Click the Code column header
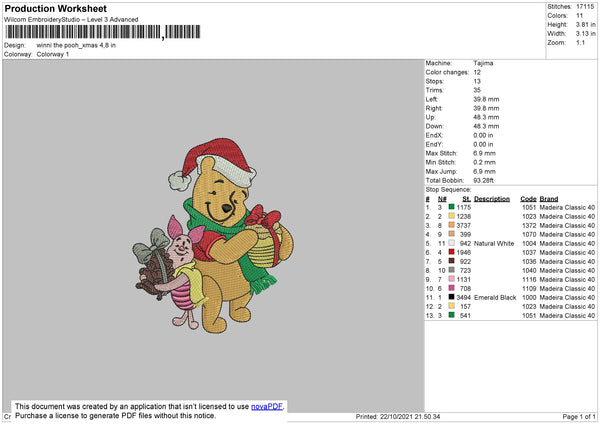 pyautogui.click(x=528, y=199)
